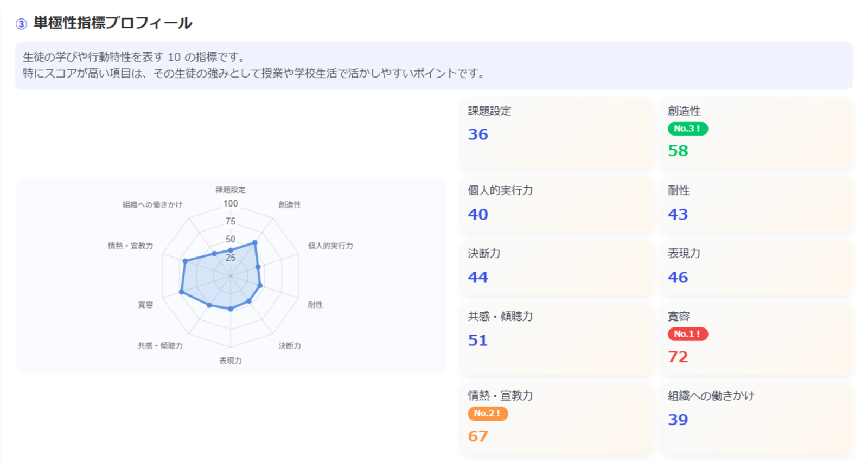868x469 pixels.
Task: Click the 創造性 score card
Action: [756, 133]
